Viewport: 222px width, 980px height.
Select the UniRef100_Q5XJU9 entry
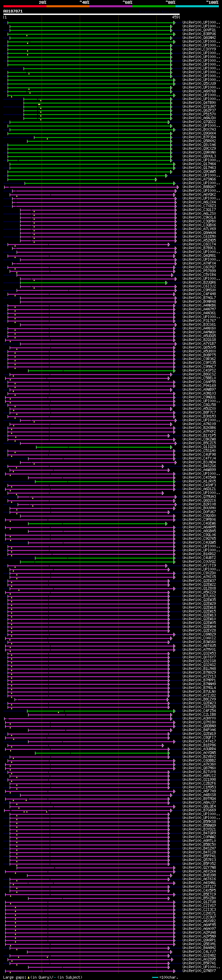(x=199, y=84)
